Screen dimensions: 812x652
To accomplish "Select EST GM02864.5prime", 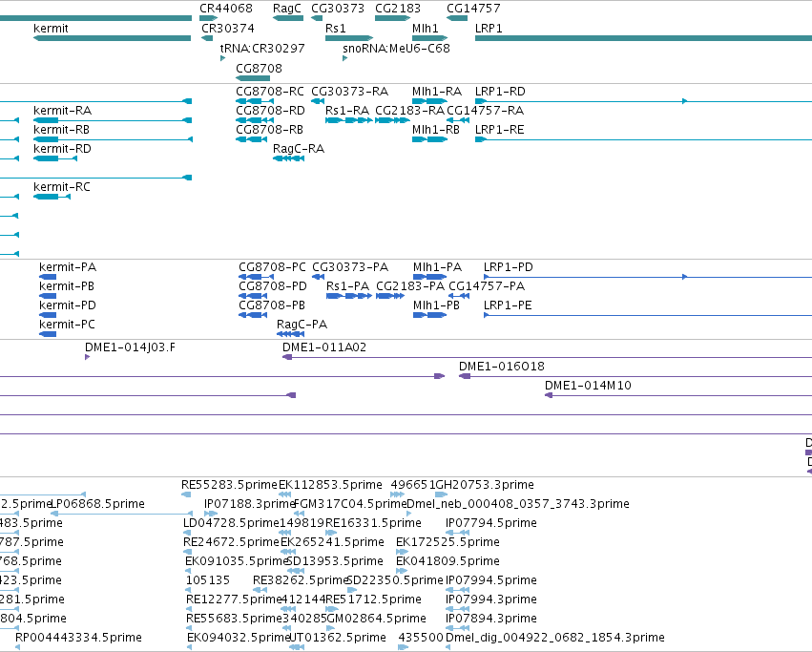I will click(377, 619).
